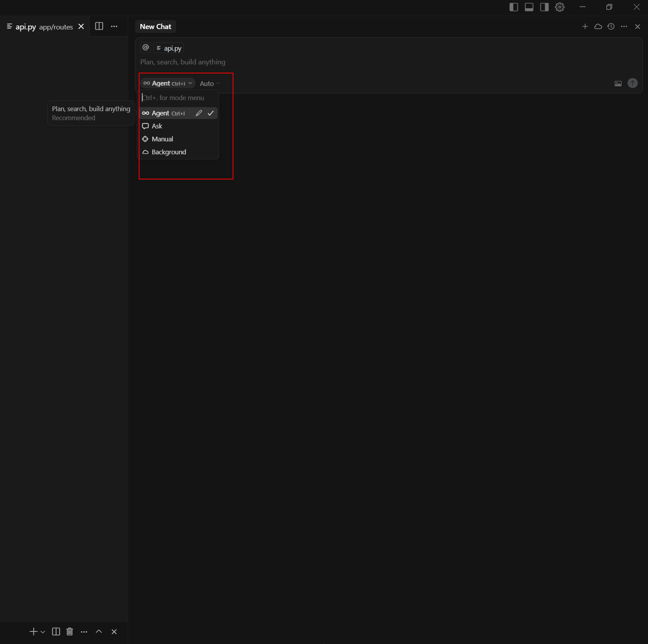
Task: Toggle the secondary sidebar layout icon
Action: point(544,7)
